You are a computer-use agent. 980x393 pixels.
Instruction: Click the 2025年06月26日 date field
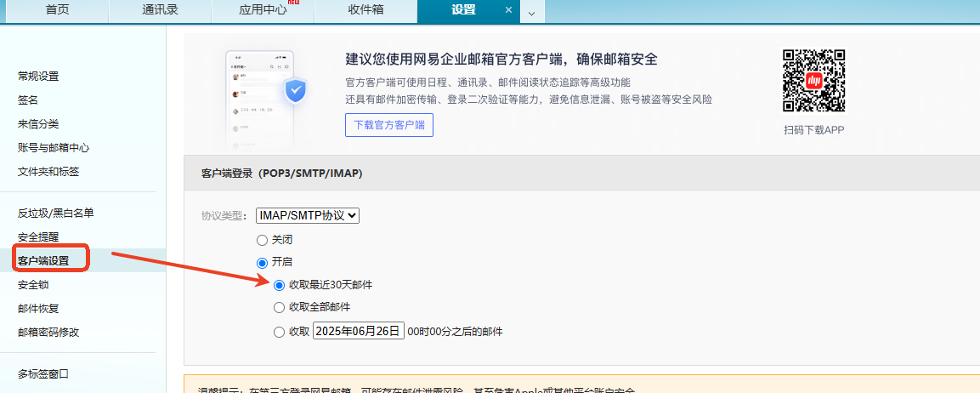point(359,332)
